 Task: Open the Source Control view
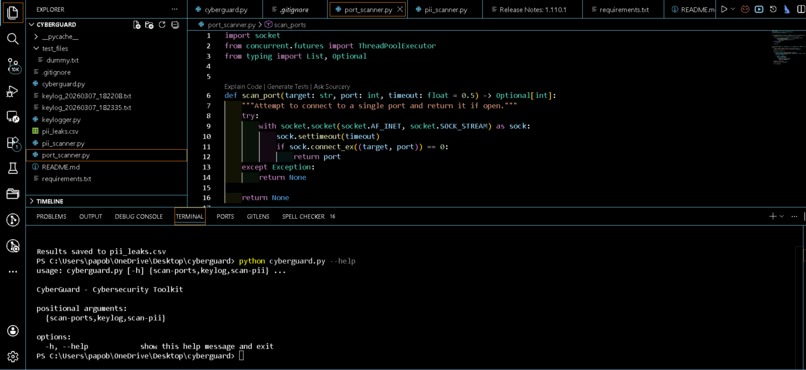(13, 65)
